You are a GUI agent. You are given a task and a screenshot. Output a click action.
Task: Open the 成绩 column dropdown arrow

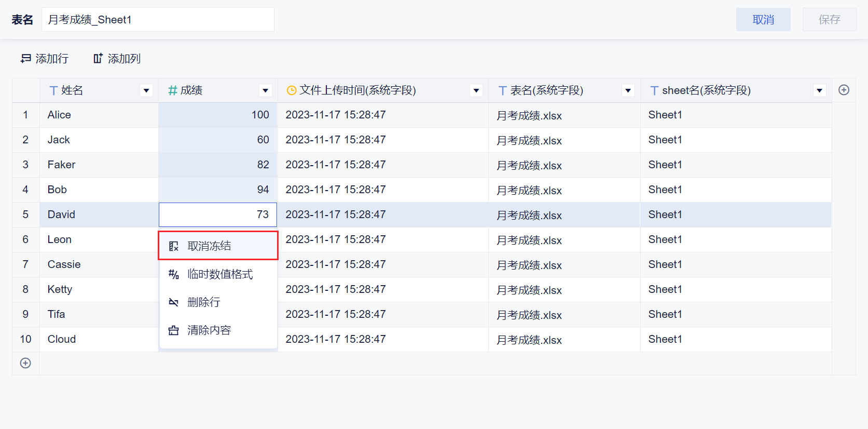pos(265,90)
